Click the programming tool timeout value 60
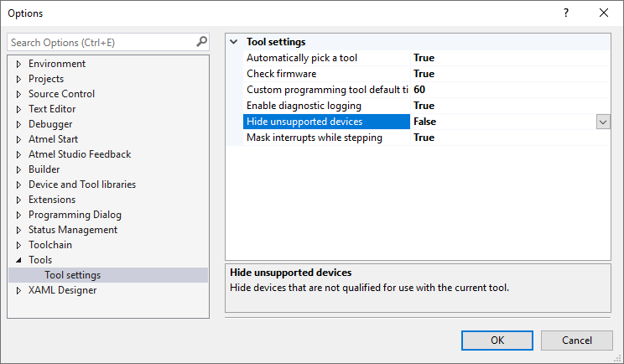The width and height of the screenshot is (624, 364). tap(419, 90)
